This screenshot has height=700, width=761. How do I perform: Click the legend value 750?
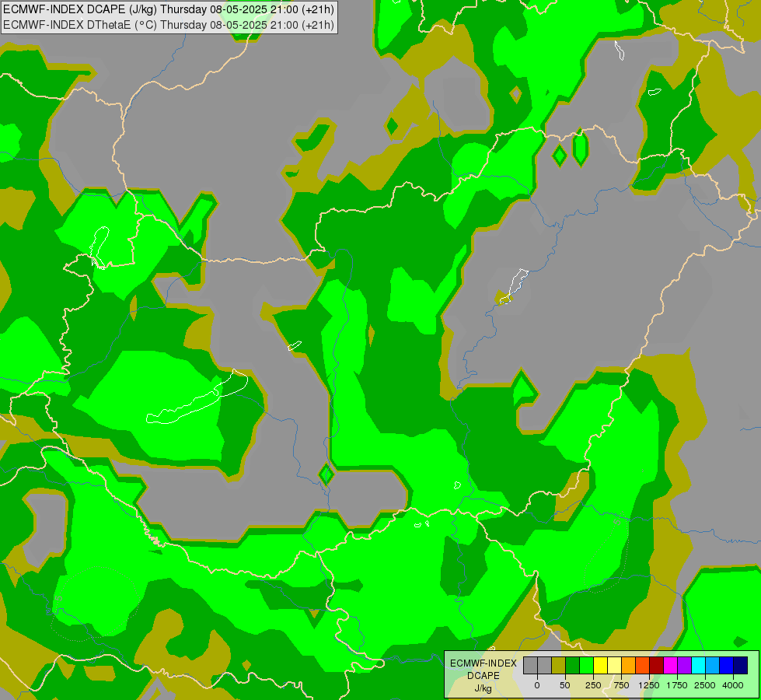click(x=621, y=685)
